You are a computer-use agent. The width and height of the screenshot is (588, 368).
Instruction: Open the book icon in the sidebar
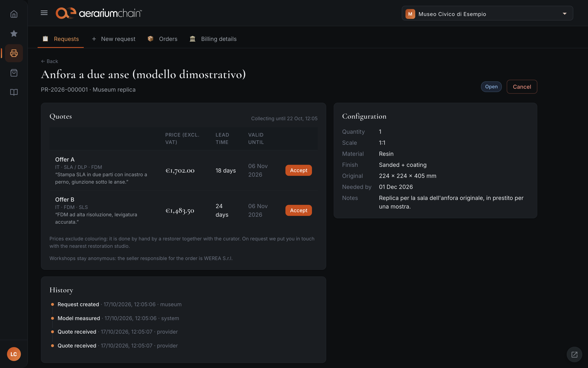click(x=14, y=92)
